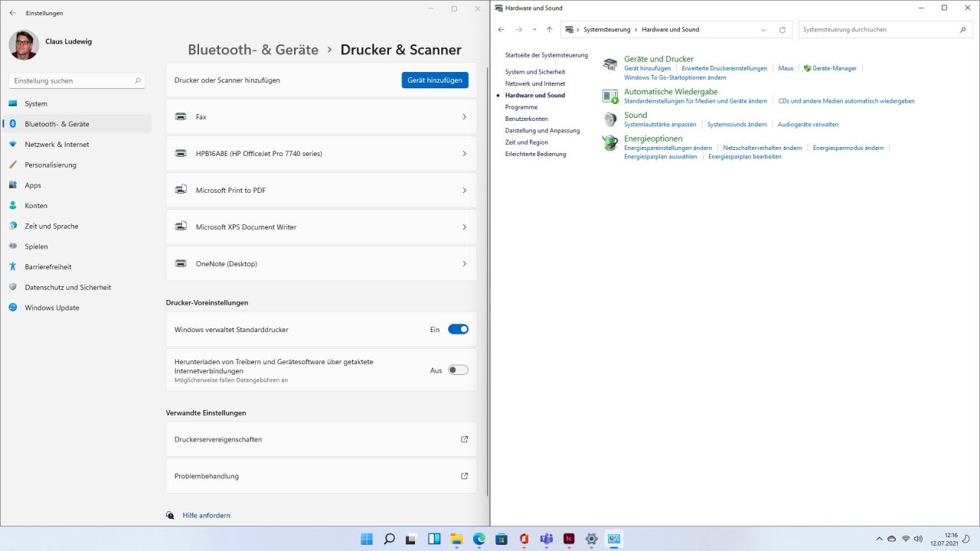Click Control Panel forward navigation arrow
The height and width of the screenshot is (551, 980).
518,30
